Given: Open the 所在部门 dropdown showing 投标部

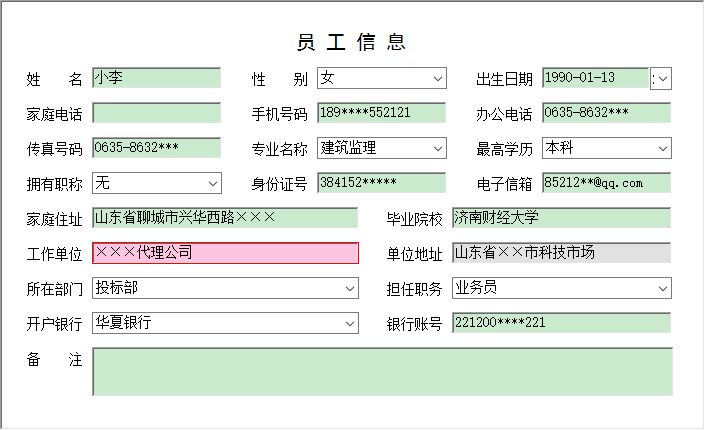Looking at the screenshot, I should coord(225,288).
